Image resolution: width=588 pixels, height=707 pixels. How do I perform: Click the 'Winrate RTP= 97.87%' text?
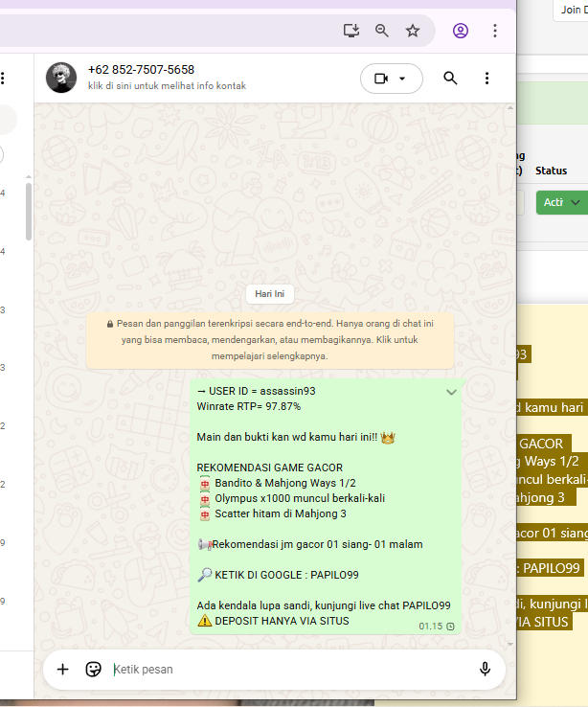(249, 406)
